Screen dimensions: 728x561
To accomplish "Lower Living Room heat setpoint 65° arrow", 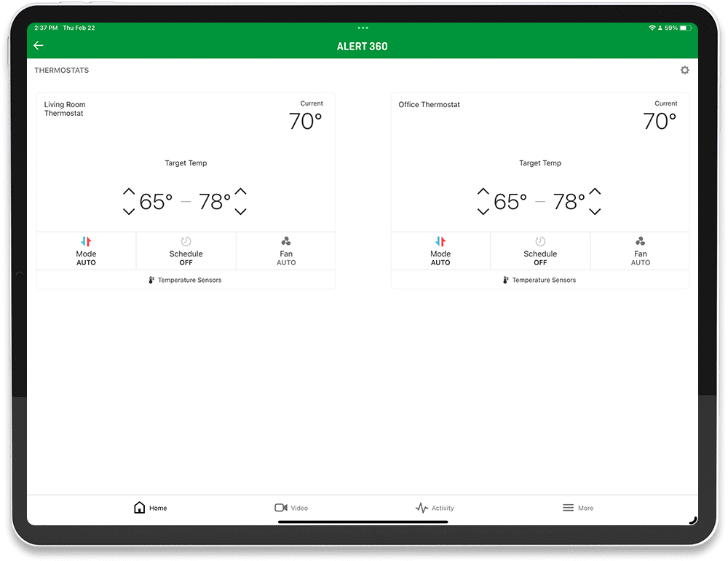I will coord(129,211).
